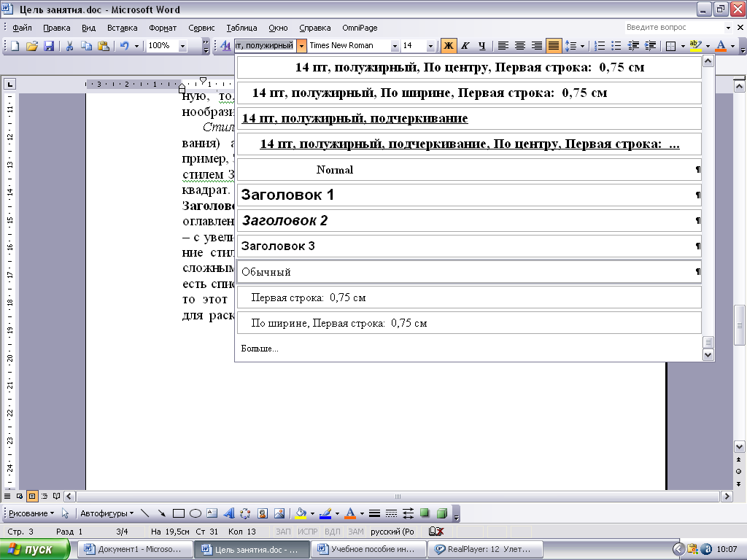Viewport: 747px width, 560px height.
Task: Open the Таблица menu
Action: click(241, 28)
